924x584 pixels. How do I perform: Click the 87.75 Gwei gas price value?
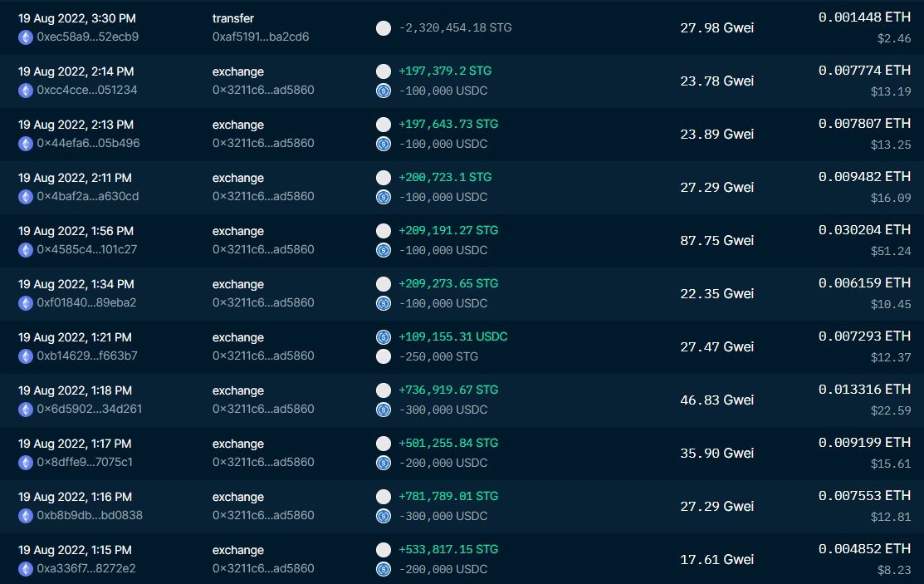pos(716,240)
